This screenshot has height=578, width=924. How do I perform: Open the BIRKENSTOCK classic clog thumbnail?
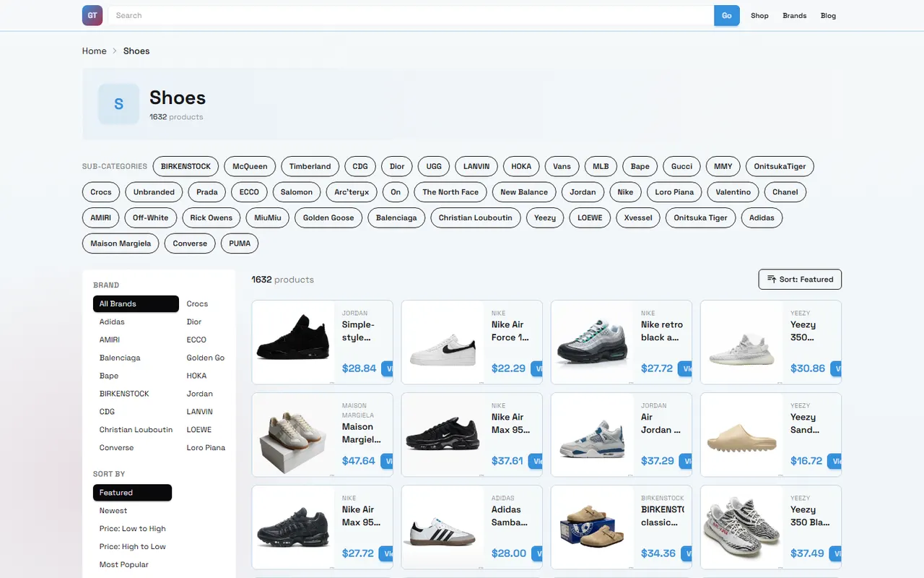[592, 527]
